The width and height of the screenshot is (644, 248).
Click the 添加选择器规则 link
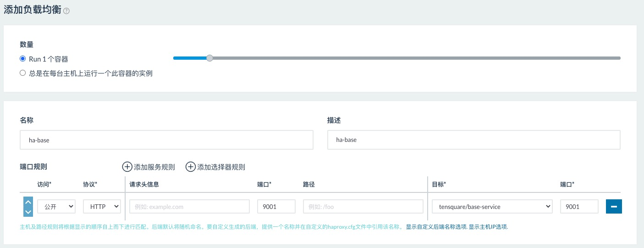click(221, 167)
